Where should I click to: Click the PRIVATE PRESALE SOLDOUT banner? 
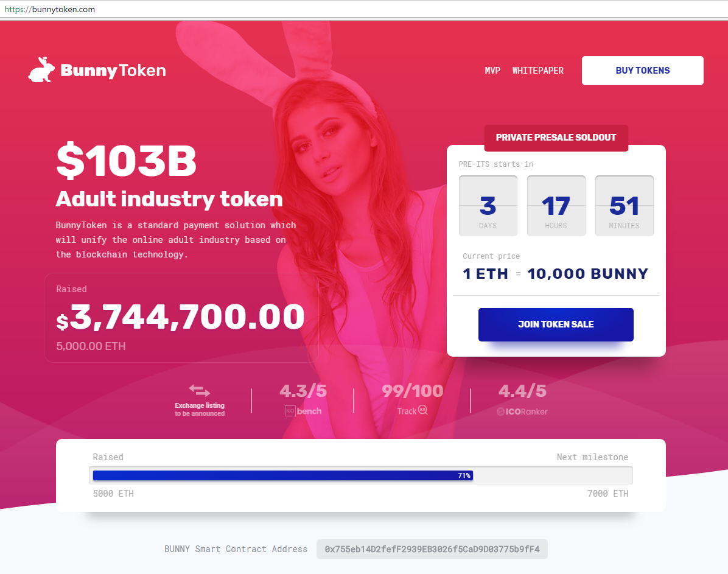[556, 138]
